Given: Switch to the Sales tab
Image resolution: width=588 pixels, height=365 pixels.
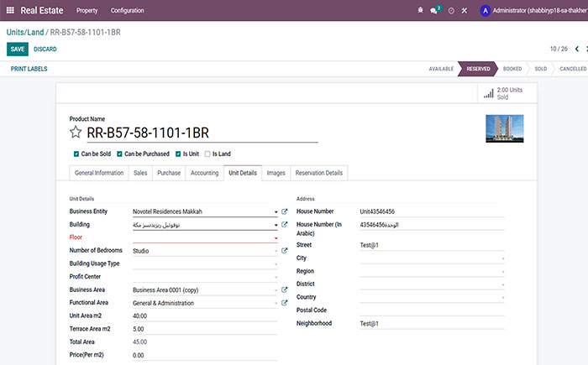Looking at the screenshot, I should tap(140, 173).
